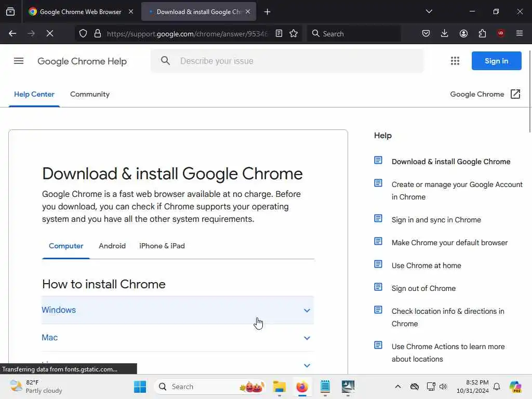
Task: Select the iPhone & iPad tab
Action: pos(162,246)
